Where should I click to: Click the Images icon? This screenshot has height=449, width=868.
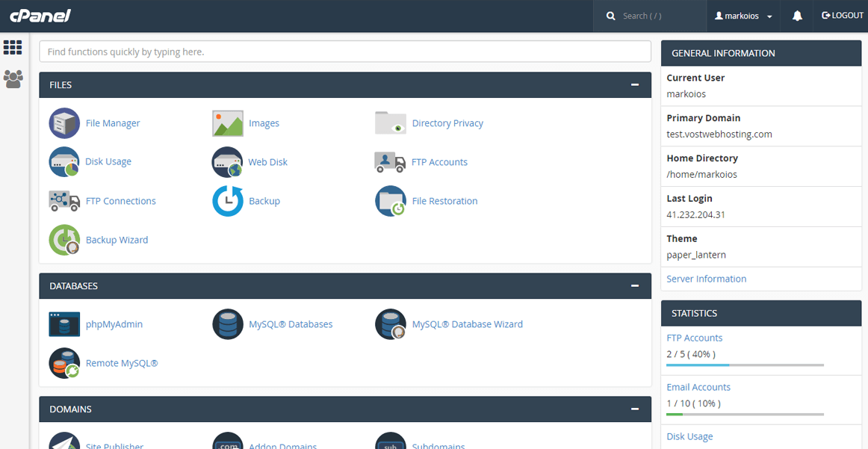228,123
